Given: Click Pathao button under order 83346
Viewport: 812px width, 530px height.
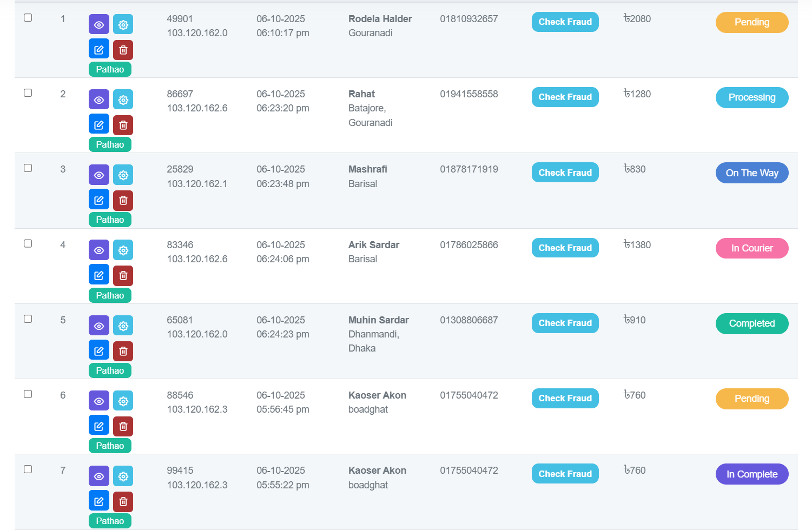Looking at the screenshot, I should click(110, 295).
